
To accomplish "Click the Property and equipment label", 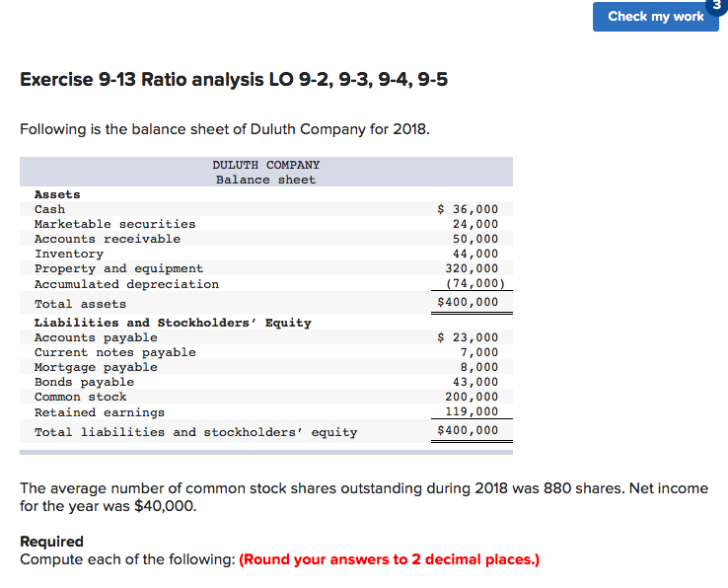I will coord(118,269).
